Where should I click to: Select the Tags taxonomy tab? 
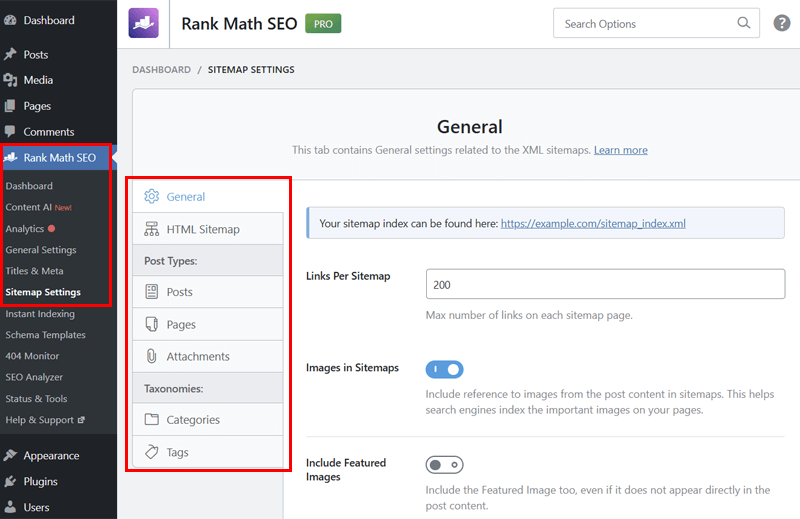[208, 452]
